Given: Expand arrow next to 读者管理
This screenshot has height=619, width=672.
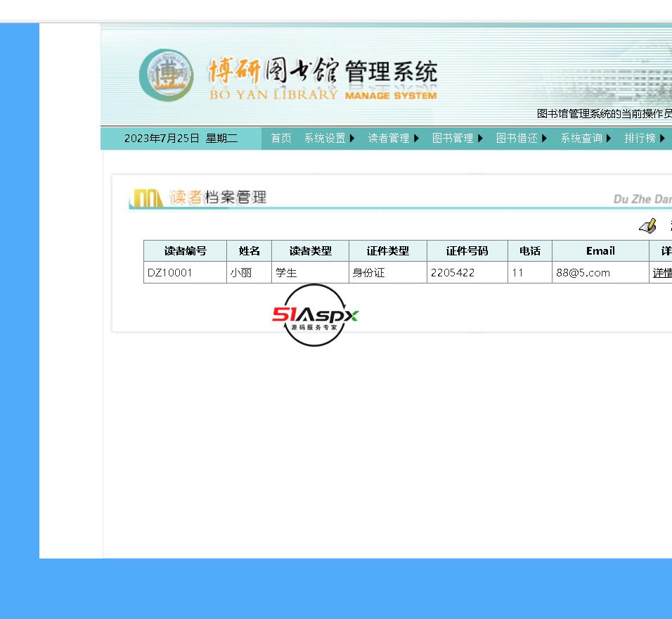Looking at the screenshot, I should click(x=415, y=138).
